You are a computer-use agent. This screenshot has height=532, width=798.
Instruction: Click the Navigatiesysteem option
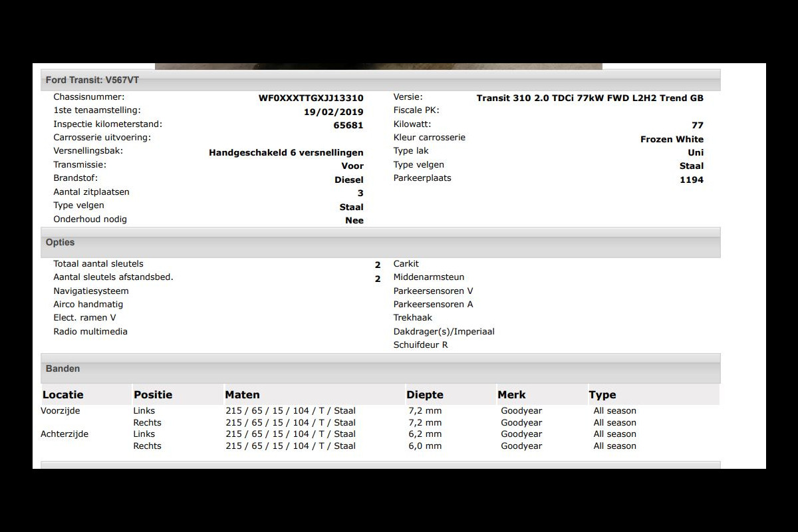(91, 291)
